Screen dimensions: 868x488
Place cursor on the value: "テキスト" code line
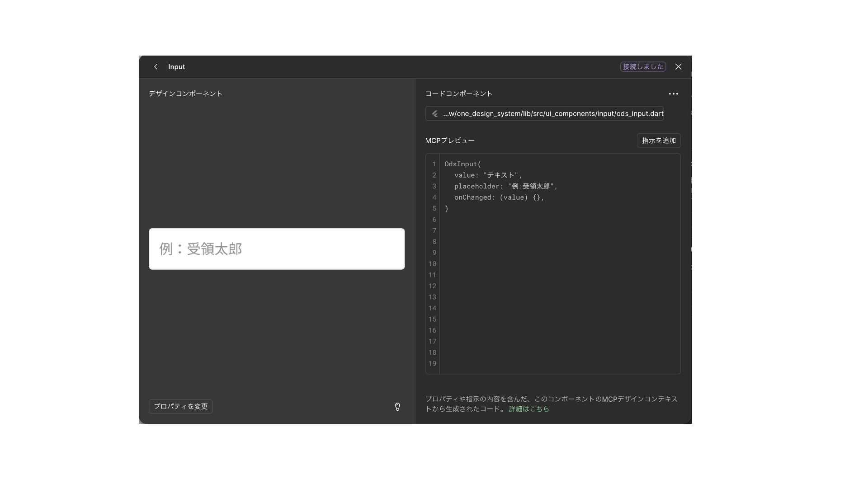[488, 175]
